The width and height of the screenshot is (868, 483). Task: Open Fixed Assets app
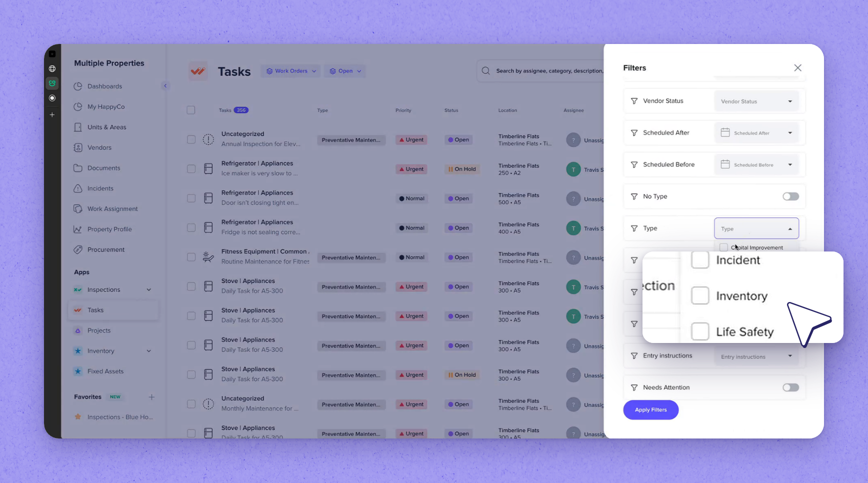coord(105,371)
